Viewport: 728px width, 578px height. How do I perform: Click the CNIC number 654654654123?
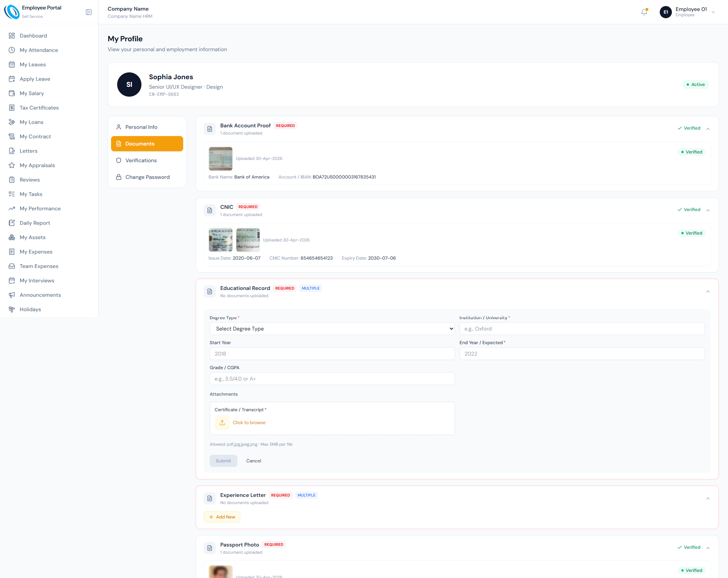[317, 258]
